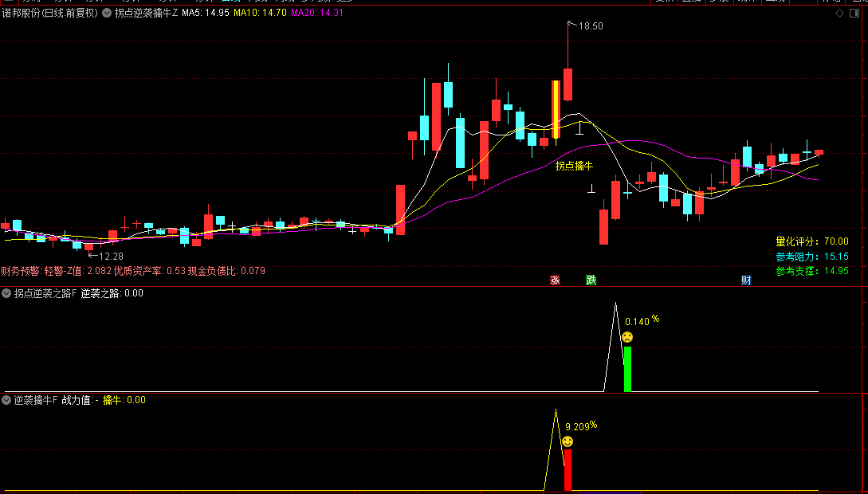This screenshot has width=868, height=494.
Task: Select the 拐点擒牛 signal label
Action: (574, 166)
